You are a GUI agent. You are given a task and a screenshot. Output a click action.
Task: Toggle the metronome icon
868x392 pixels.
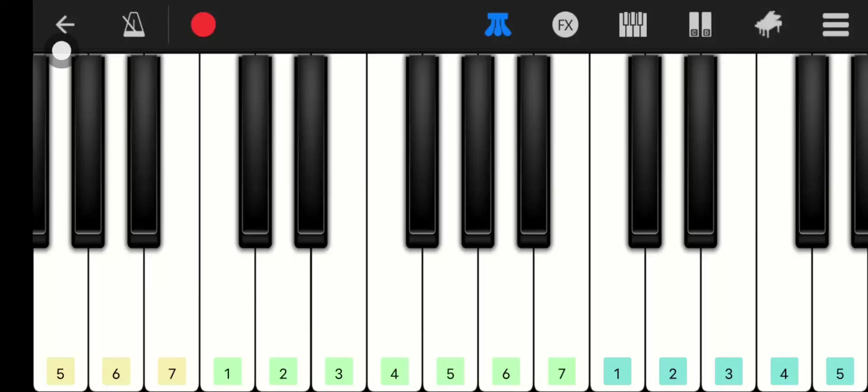[133, 24]
